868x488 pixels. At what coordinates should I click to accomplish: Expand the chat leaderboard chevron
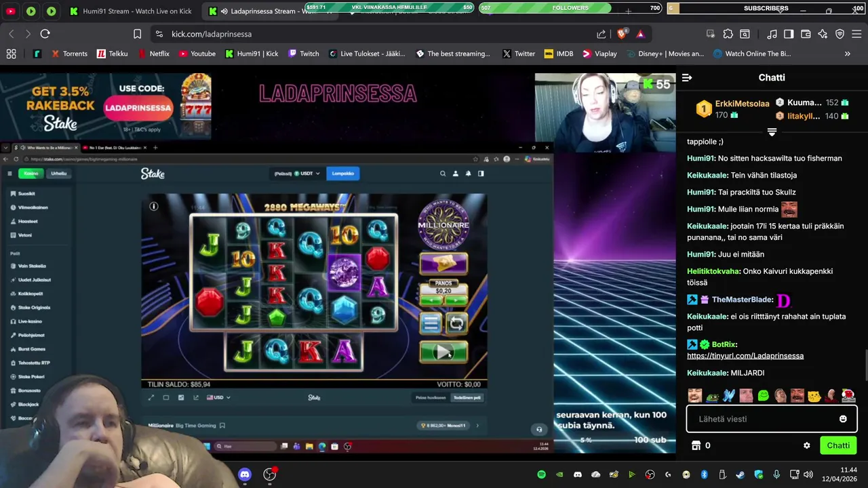pyautogui.click(x=772, y=132)
